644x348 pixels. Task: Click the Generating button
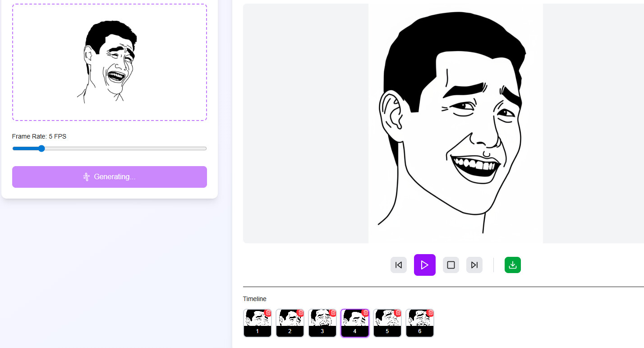(x=110, y=177)
